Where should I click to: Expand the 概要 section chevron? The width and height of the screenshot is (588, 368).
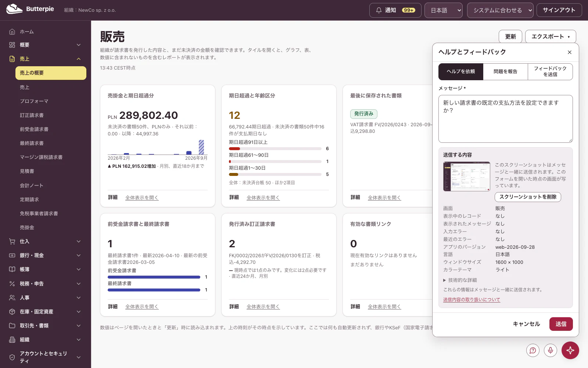coord(79,45)
